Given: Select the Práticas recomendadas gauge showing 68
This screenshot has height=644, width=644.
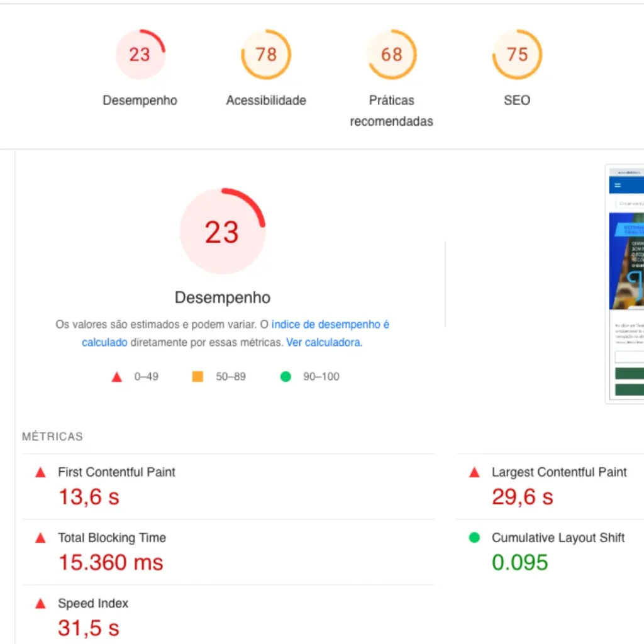Looking at the screenshot, I should click(391, 55).
